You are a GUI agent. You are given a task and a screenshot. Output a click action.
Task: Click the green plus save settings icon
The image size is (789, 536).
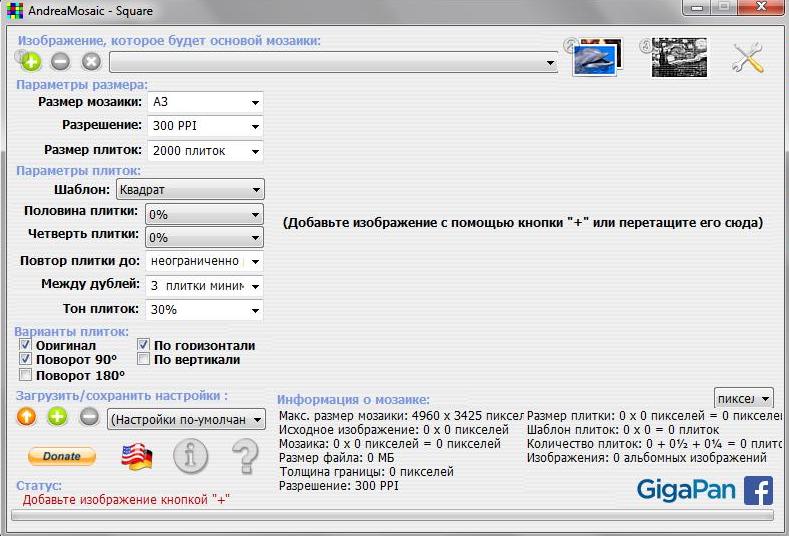pyautogui.click(x=57, y=417)
